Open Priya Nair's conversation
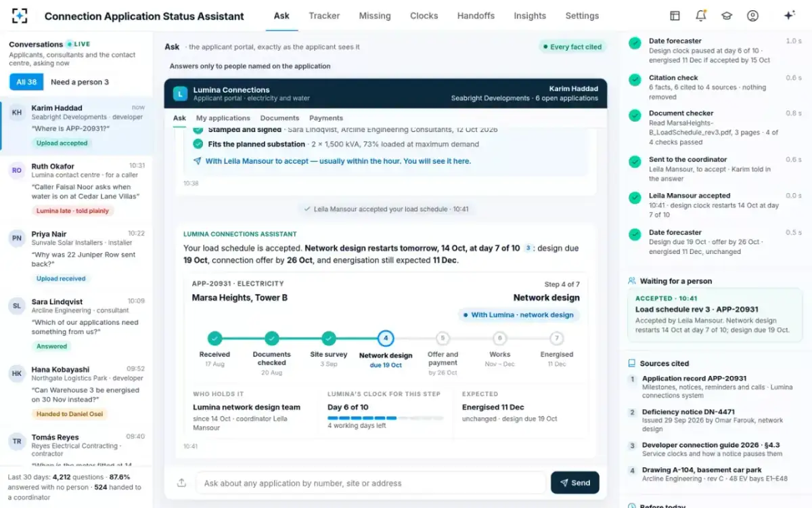 tap(76, 257)
